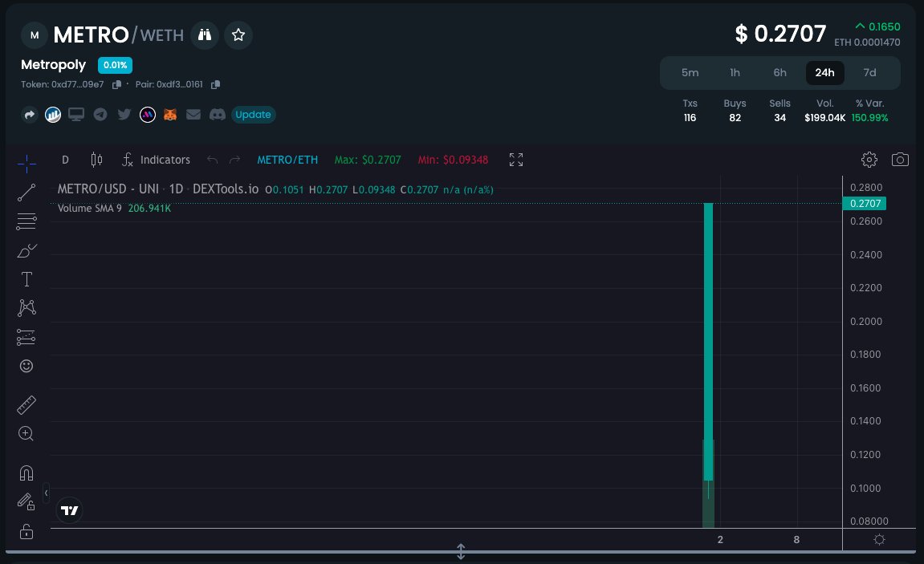The width and height of the screenshot is (924, 564).
Task: Select the zoom in tool
Action: click(26, 434)
